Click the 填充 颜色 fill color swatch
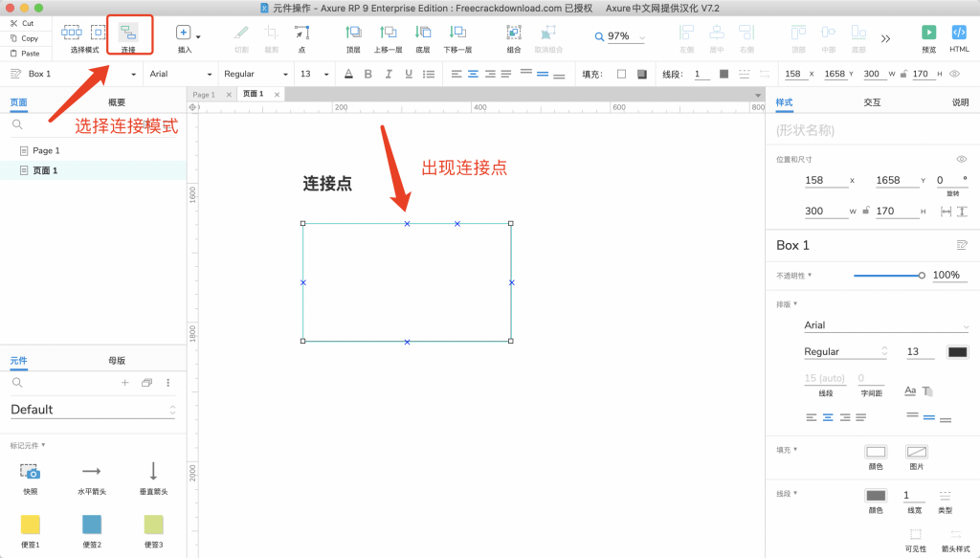This screenshot has height=558, width=980. (875, 452)
